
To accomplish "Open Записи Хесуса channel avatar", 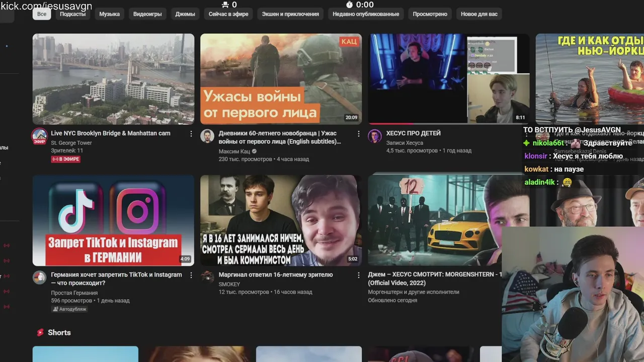I will (x=374, y=136).
